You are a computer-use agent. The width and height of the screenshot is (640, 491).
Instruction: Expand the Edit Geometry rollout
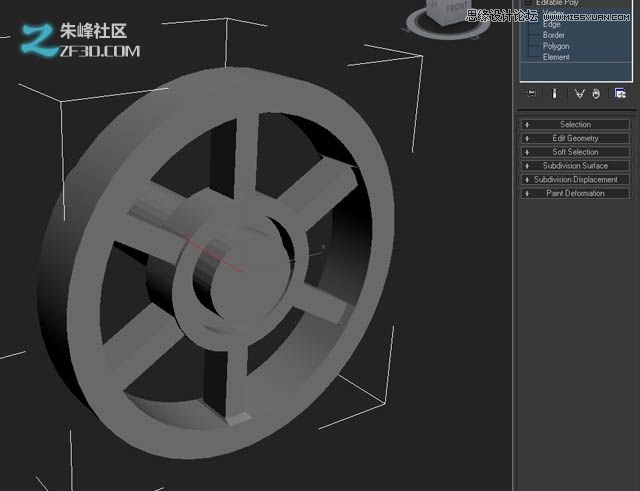pyautogui.click(x=575, y=138)
